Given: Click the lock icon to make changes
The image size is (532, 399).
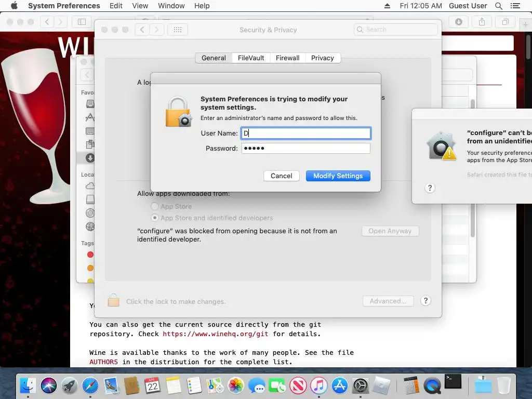Looking at the screenshot, I should point(113,300).
